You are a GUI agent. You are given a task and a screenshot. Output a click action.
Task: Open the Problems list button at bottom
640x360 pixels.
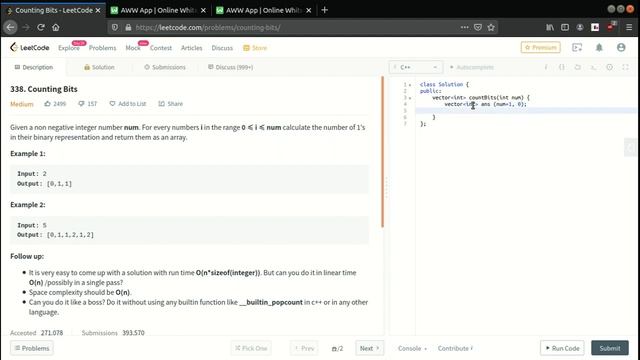[31, 348]
